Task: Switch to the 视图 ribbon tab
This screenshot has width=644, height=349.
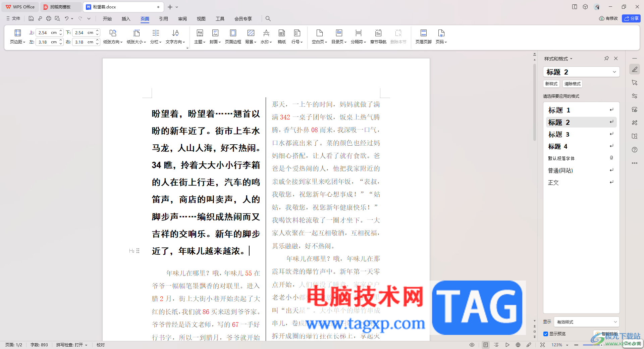Action: pos(201,19)
